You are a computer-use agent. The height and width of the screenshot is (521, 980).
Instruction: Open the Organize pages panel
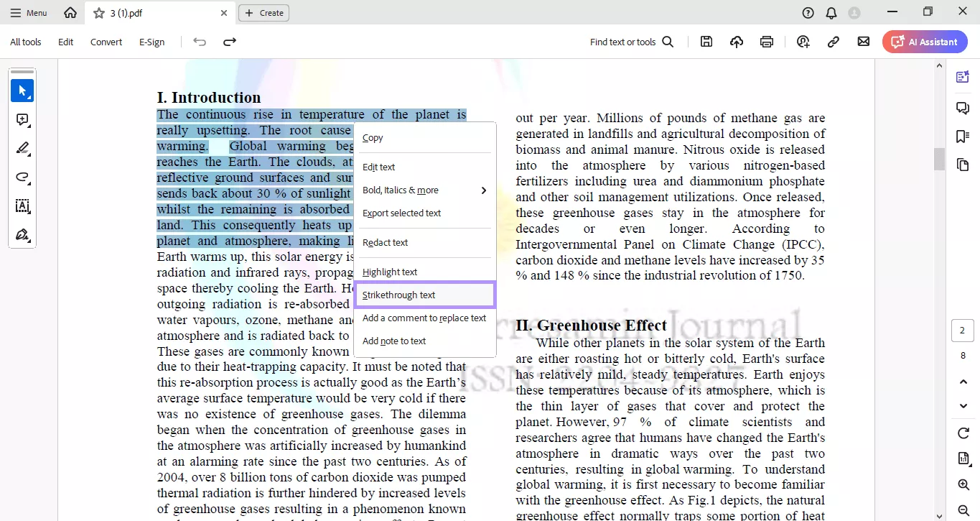pos(962,165)
